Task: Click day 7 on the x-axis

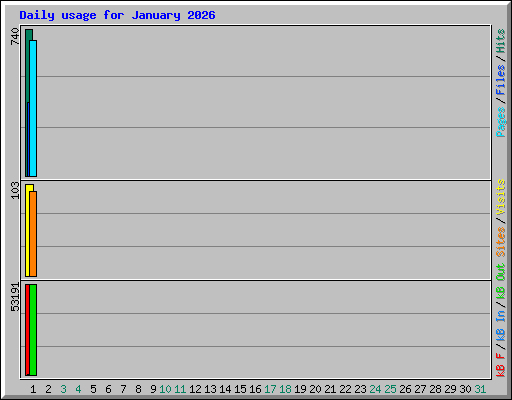Action: click(x=123, y=389)
